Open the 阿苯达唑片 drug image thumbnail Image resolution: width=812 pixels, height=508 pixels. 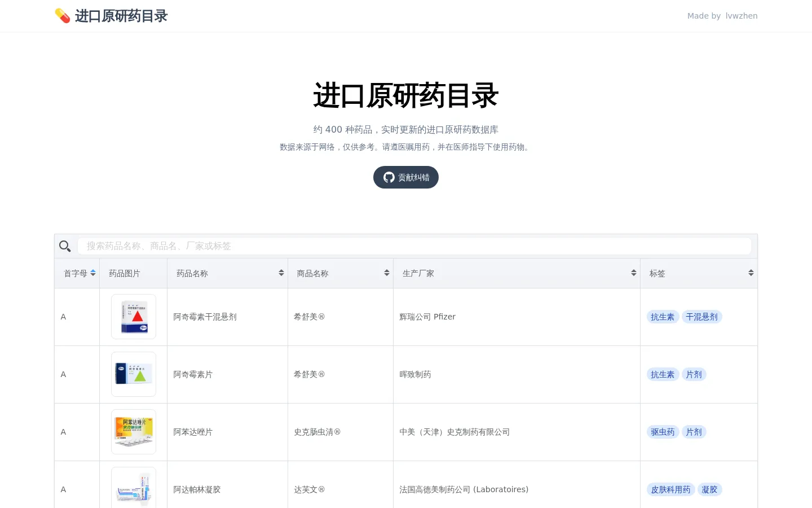(134, 432)
